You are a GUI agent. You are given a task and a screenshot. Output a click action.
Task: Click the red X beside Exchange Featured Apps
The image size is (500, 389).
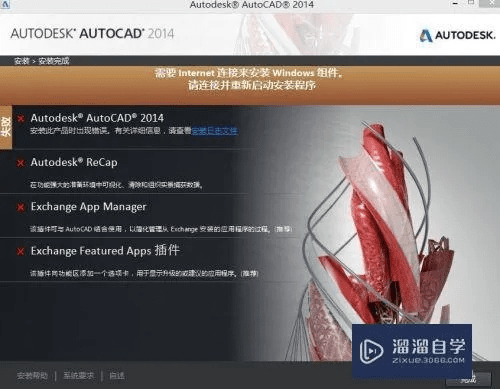click(x=21, y=251)
